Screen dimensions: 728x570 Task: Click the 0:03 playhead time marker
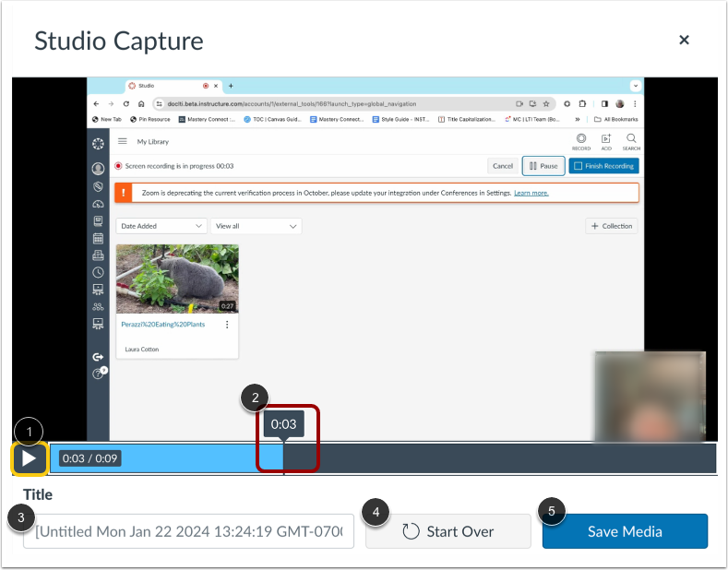click(x=283, y=424)
